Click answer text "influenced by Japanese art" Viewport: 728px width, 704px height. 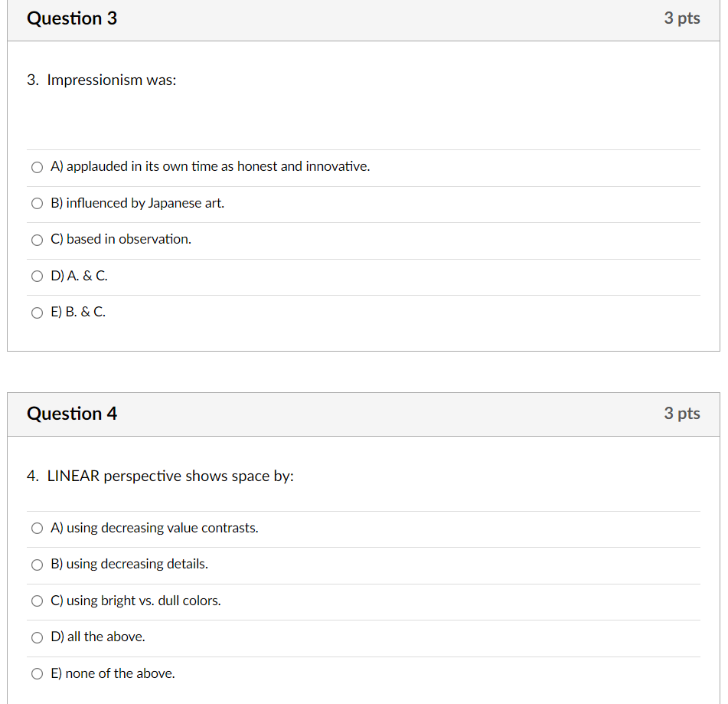click(136, 203)
